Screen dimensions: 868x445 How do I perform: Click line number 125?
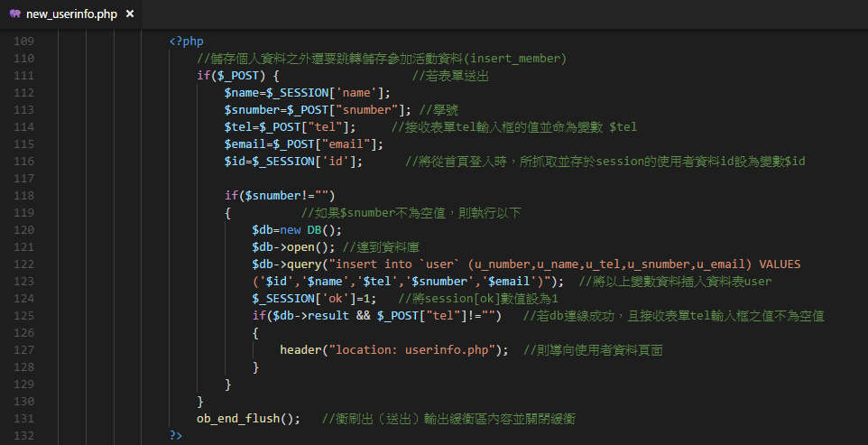pyautogui.click(x=23, y=316)
